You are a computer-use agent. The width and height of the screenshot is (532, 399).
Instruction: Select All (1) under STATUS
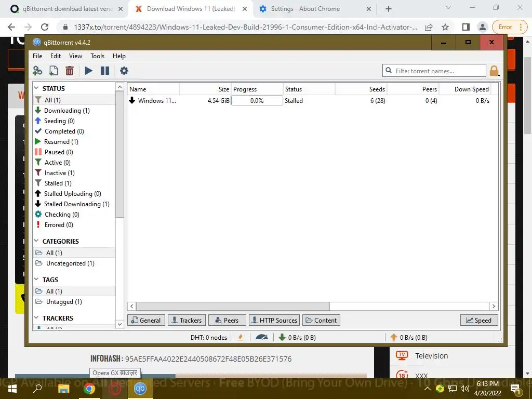[74, 100]
